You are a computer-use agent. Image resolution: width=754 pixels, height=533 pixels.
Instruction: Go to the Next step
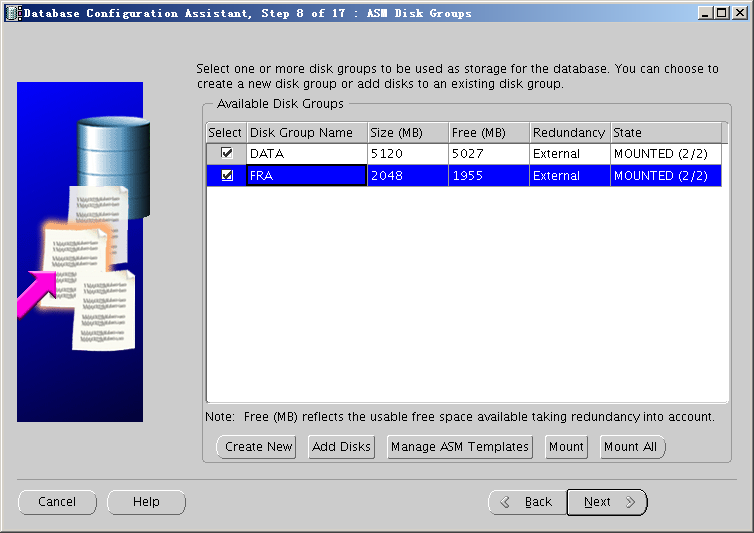(606, 502)
